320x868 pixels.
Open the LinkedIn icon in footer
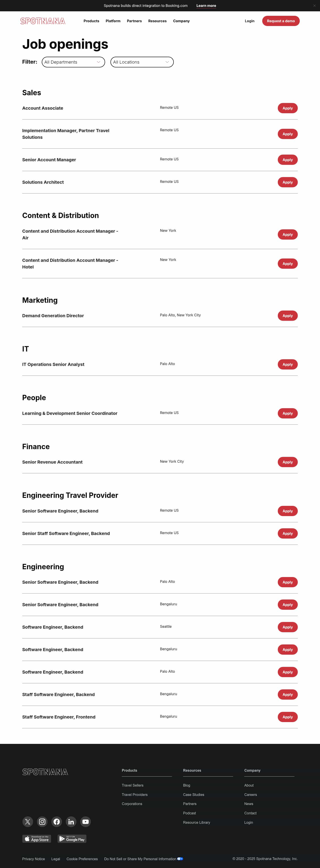[x=71, y=822]
